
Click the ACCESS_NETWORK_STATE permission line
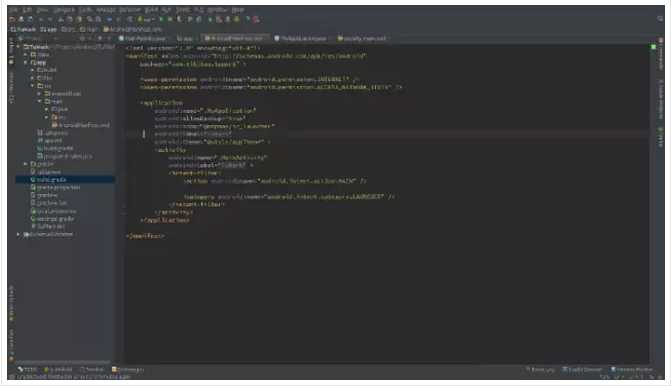(x=271, y=87)
